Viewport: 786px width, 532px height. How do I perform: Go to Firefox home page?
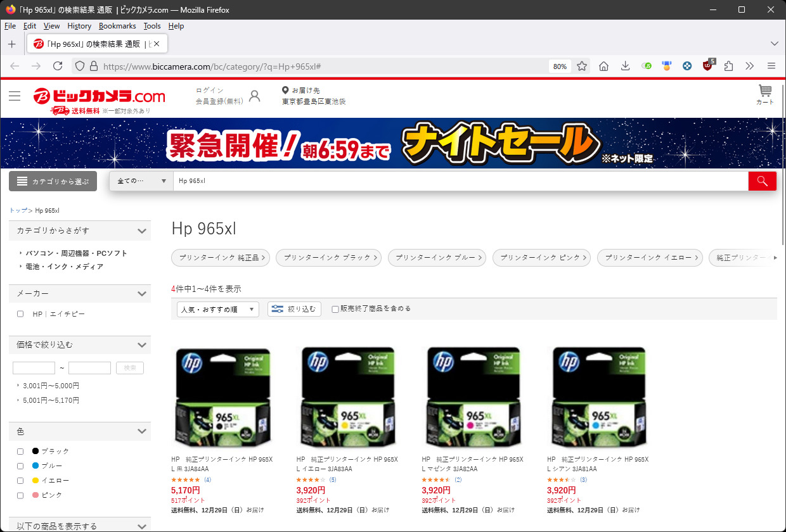604,66
